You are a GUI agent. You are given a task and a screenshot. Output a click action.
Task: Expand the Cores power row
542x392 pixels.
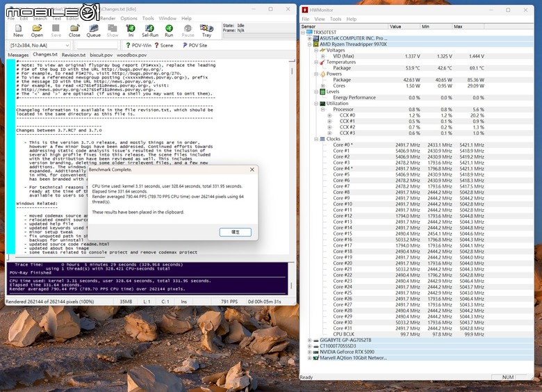pyautogui.click(x=323, y=85)
